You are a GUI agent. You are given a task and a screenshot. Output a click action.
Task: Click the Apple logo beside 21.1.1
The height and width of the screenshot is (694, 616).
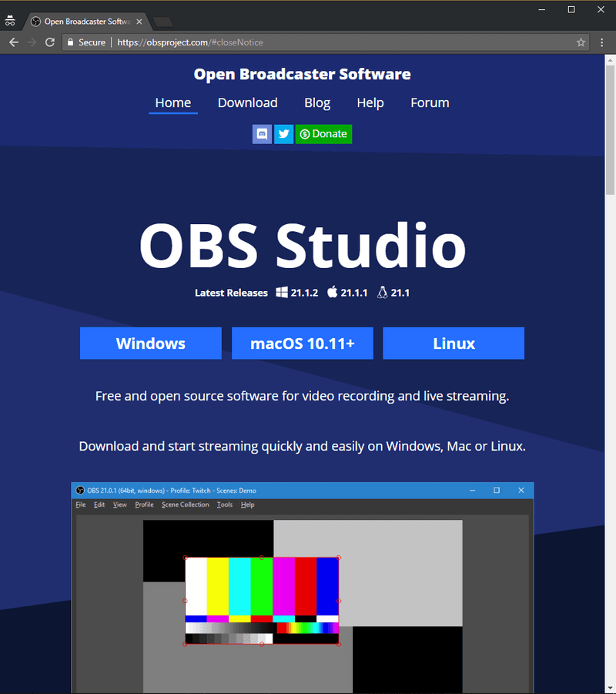(333, 292)
